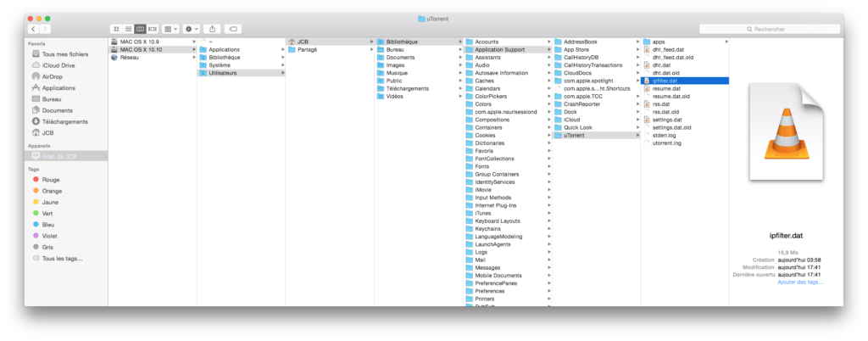Image resolution: width=868 pixels, height=341 pixels.
Task: Select column view in toolbar
Action: tap(140, 29)
